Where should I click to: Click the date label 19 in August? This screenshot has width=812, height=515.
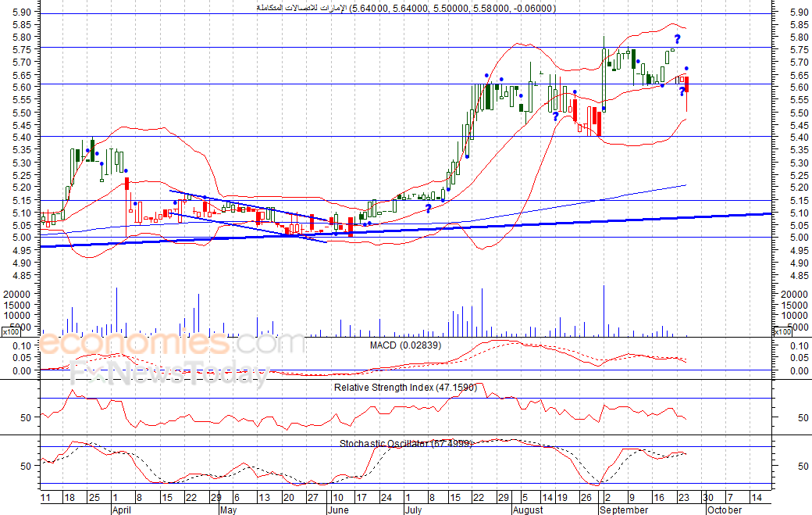coord(562,497)
